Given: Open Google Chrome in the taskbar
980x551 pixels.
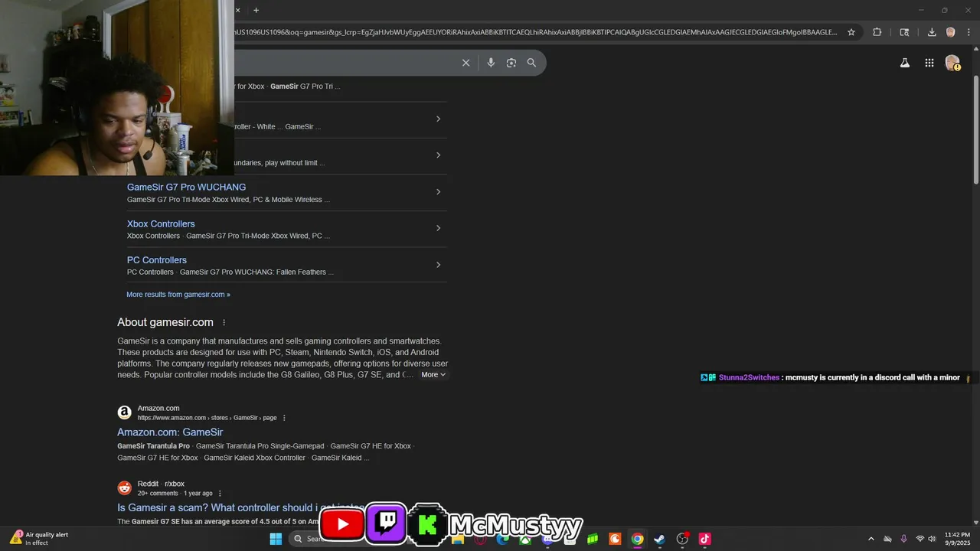Looking at the screenshot, I should (637, 539).
